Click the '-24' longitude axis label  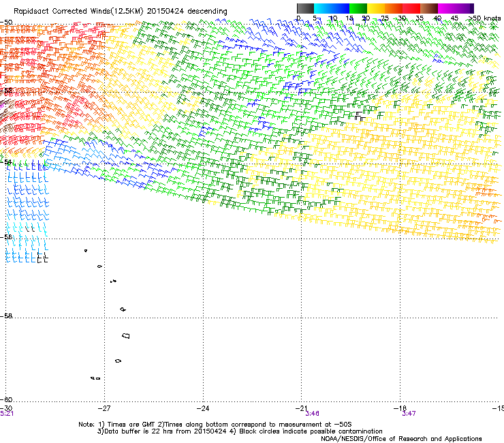click(203, 408)
